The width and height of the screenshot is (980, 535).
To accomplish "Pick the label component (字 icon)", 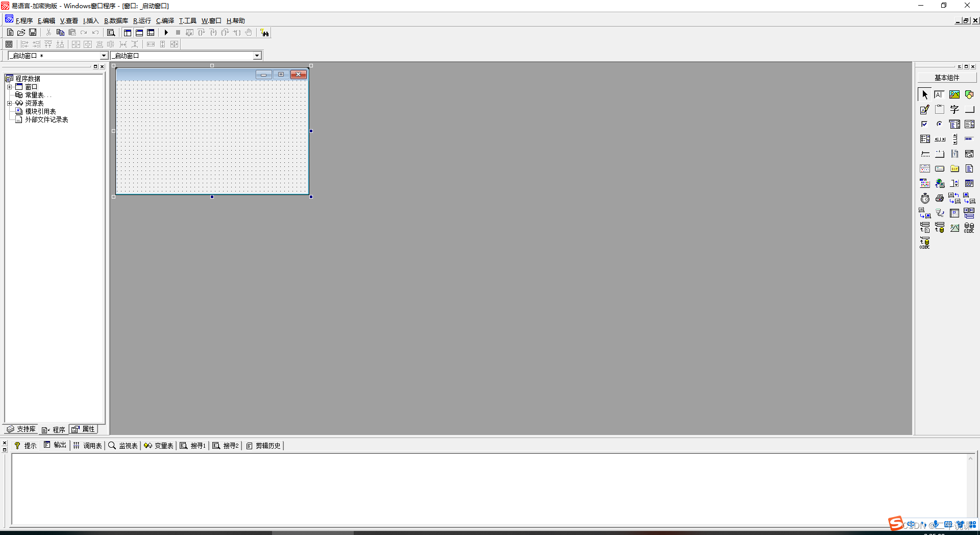I will pyautogui.click(x=954, y=109).
